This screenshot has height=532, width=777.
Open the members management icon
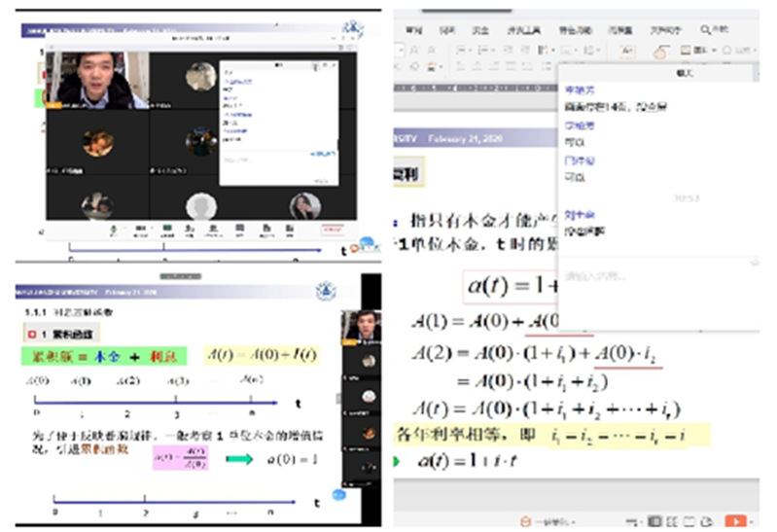tap(212, 230)
